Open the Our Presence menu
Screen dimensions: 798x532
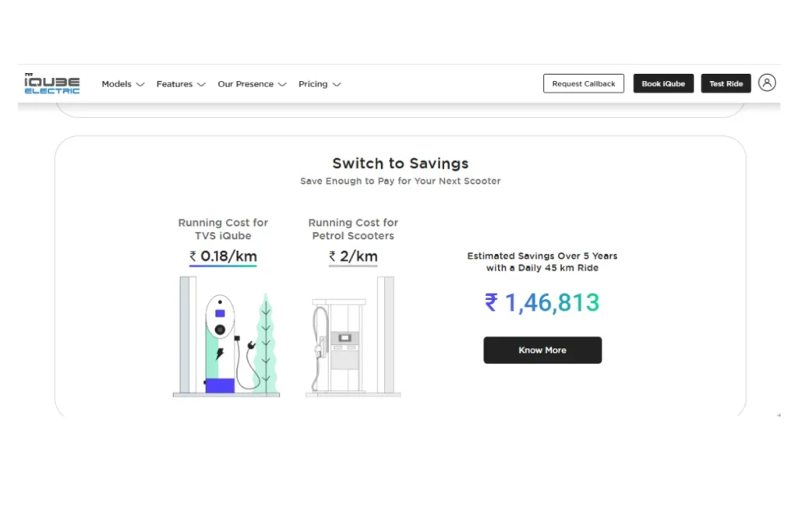click(x=252, y=84)
